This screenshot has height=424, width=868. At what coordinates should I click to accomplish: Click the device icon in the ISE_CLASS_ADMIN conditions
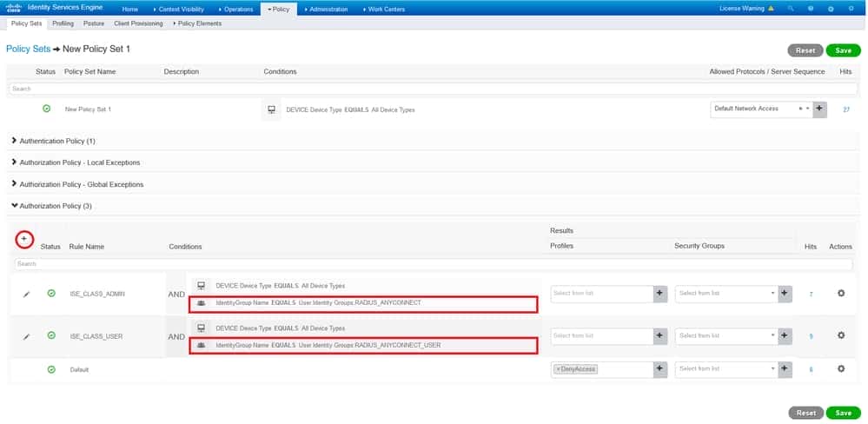(202, 286)
